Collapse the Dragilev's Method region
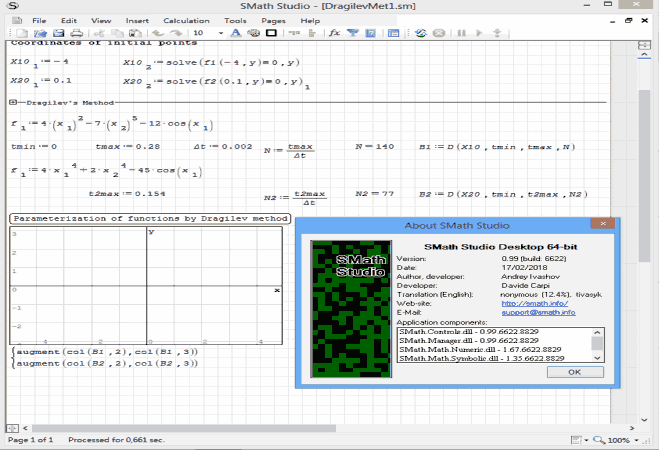 coord(11,102)
